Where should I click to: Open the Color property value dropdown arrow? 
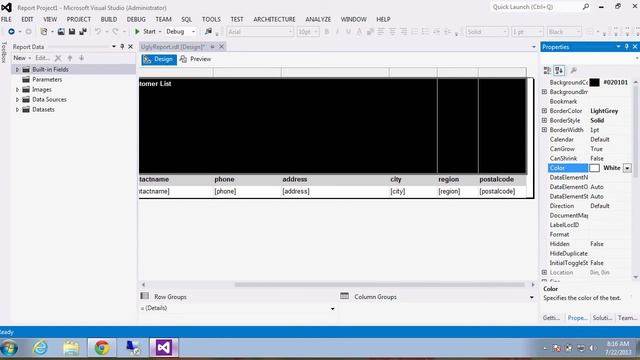point(627,168)
